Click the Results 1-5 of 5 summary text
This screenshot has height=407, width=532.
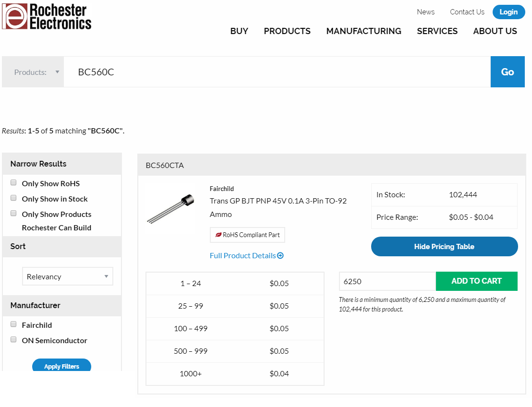63,131
